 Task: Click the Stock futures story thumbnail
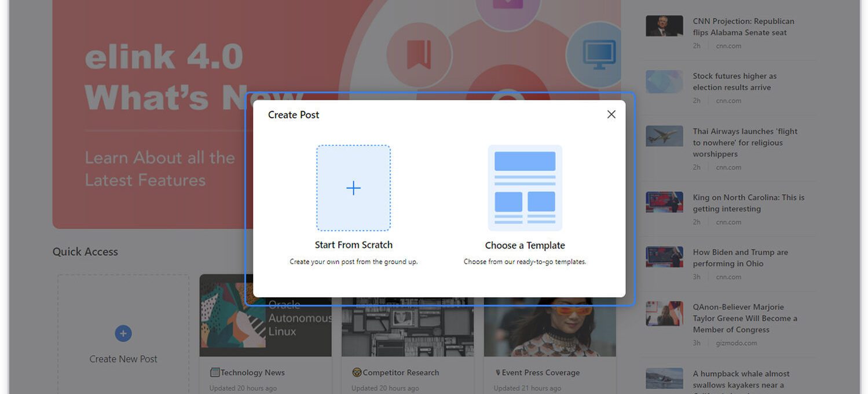pos(664,82)
